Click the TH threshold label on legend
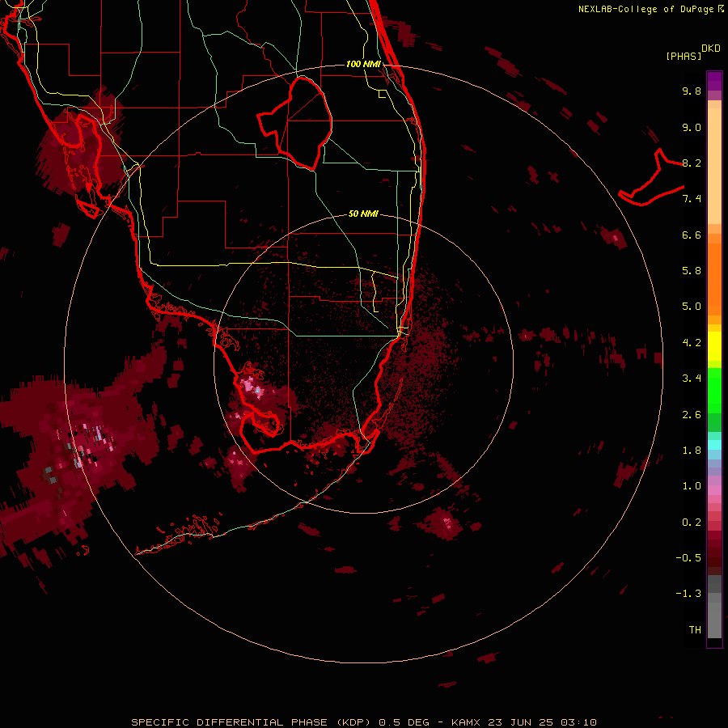The width and height of the screenshot is (728, 728). (x=695, y=630)
